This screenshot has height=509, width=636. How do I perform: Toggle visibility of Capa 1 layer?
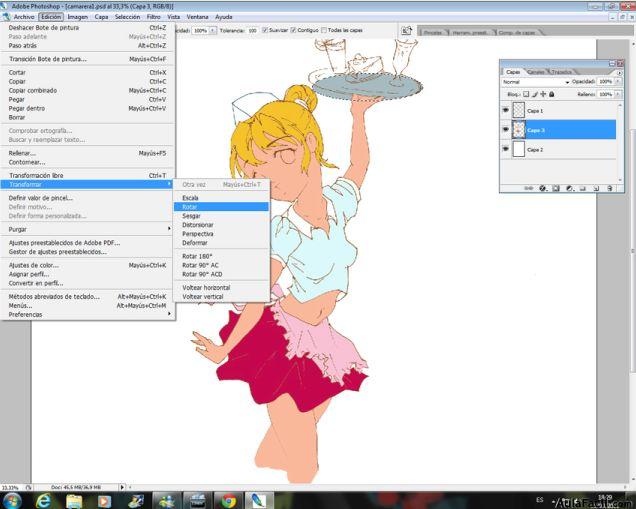(505, 110)
